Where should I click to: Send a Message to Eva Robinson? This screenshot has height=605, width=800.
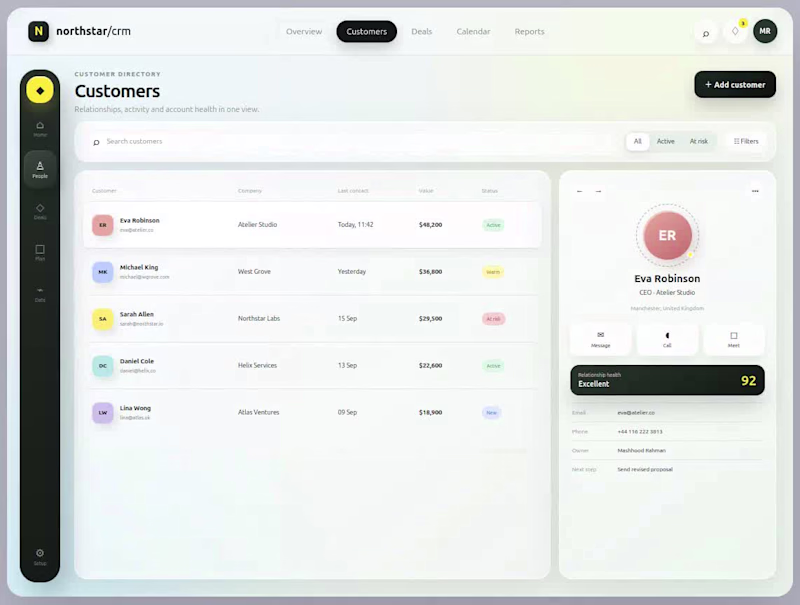(x=601, y=339)
